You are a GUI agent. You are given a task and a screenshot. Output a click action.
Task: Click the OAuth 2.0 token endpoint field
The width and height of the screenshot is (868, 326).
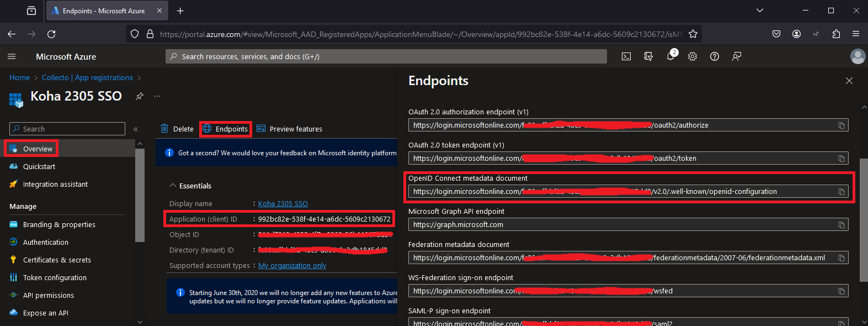629,159
